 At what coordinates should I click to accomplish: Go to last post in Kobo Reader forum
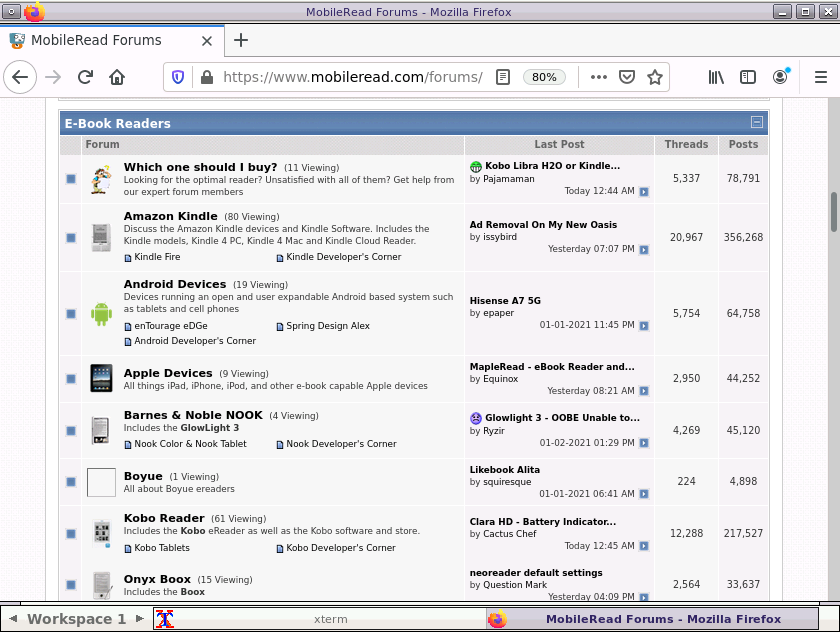[x=644, y=546]
